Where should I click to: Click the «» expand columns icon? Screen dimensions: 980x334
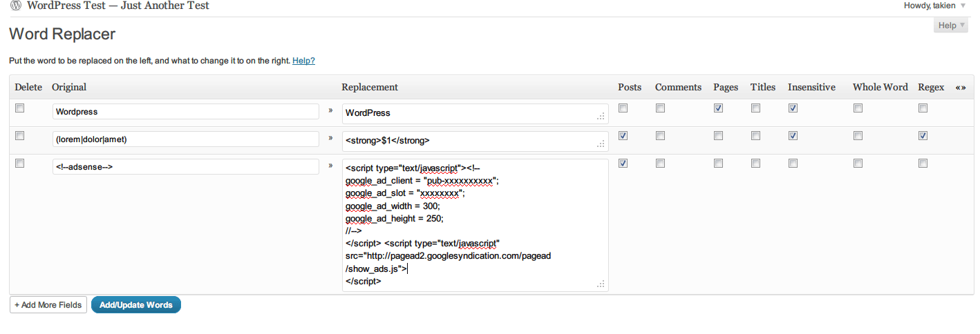click(x=960, y=88)
